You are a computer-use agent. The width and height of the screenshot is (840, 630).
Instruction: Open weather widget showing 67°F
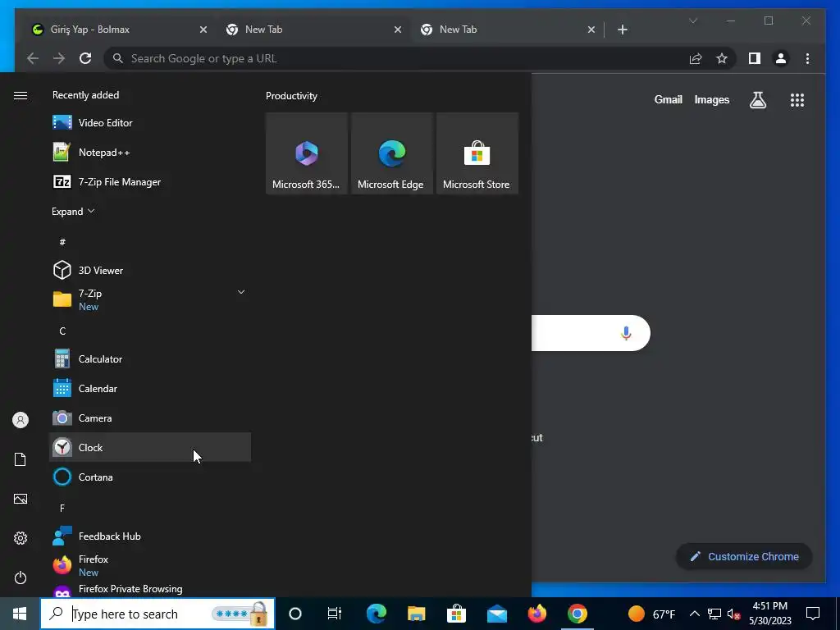(x=652, y=614)
